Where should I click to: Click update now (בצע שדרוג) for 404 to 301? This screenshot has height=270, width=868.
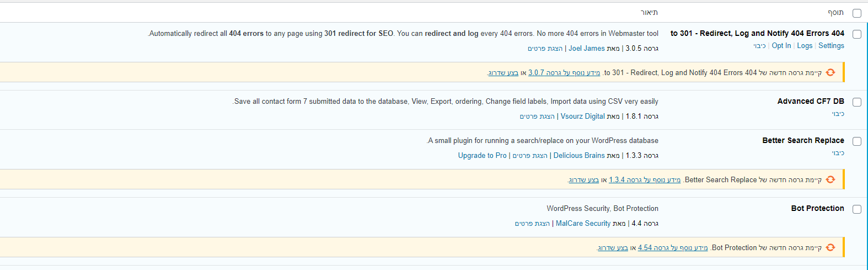point(503,73)
